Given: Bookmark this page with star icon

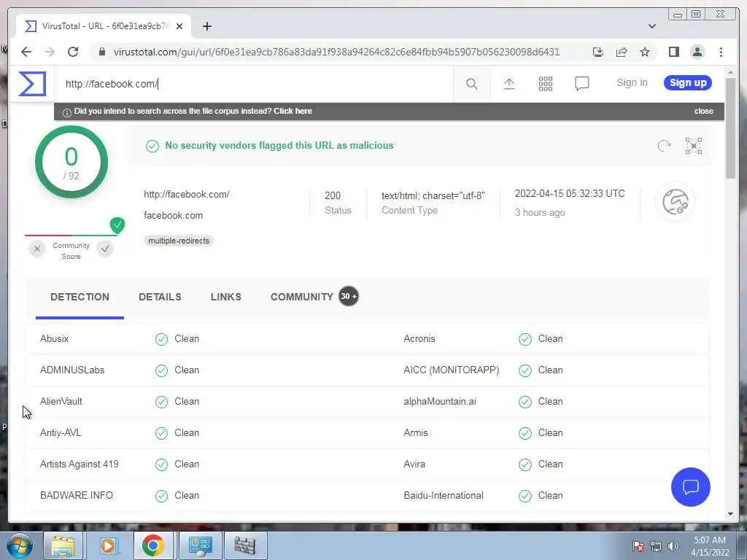Looking at the screenshot, I should pyautogui.click(x=645, y=52).
